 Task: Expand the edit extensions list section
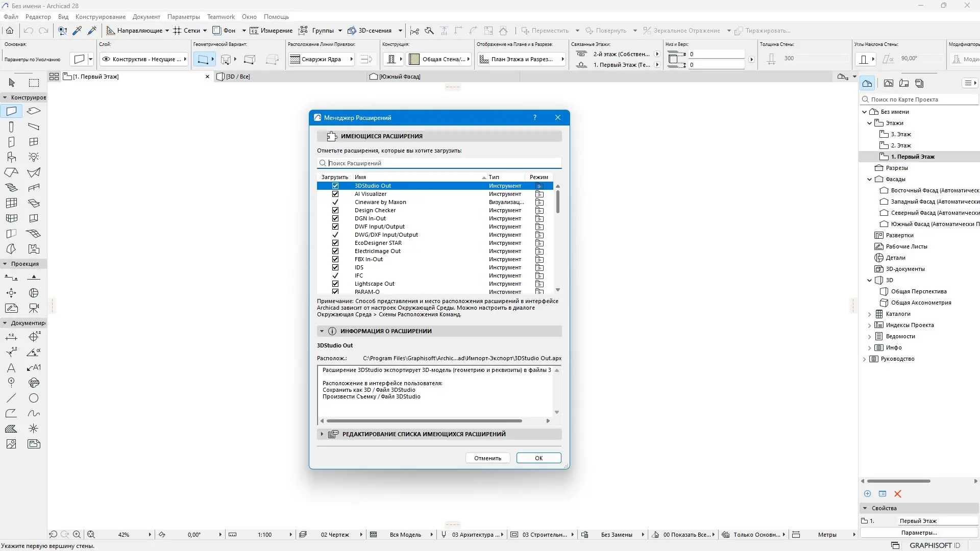click(322, 434)
